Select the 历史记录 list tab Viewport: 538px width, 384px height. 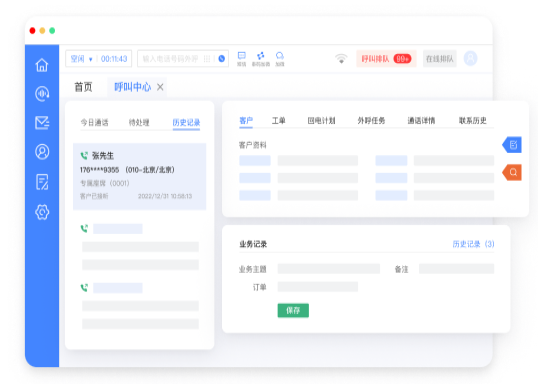click(186, 123)
